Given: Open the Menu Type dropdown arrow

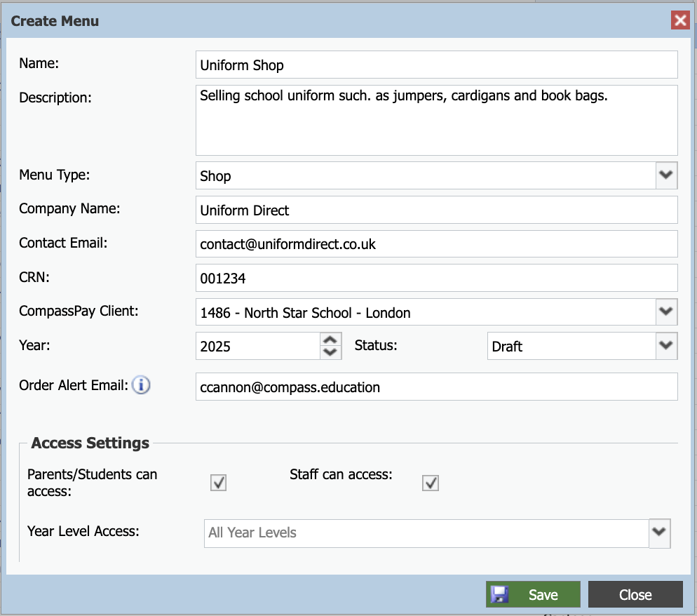Looking at the screenshot, I should pos(666,175).
